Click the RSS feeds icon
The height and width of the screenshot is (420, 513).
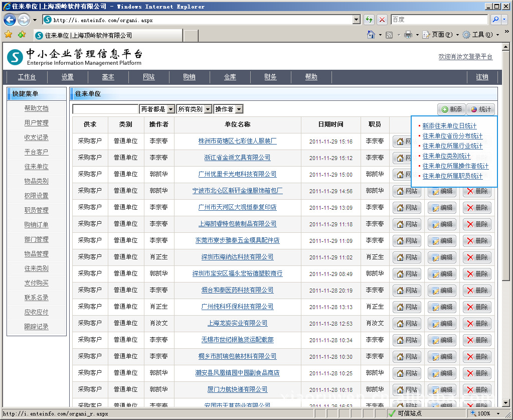pos(389,35)
